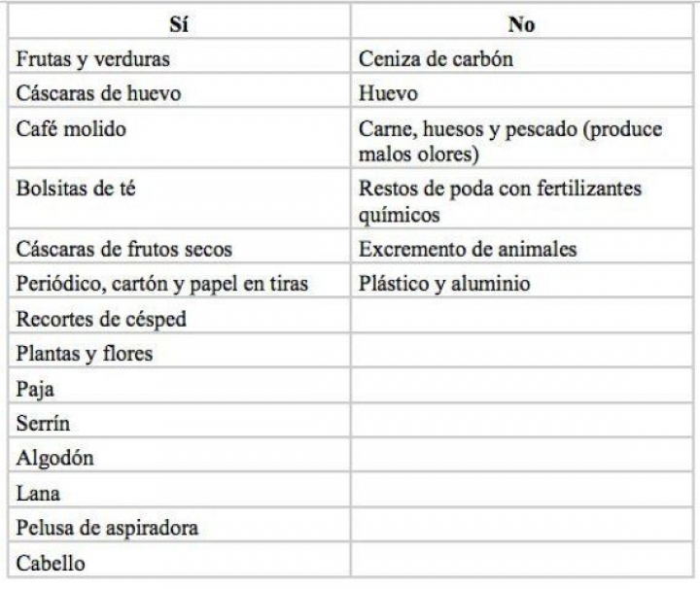700x589 pixels.
Task: Select the "Ceniza de carbón" cell
Action: [436, 59]
